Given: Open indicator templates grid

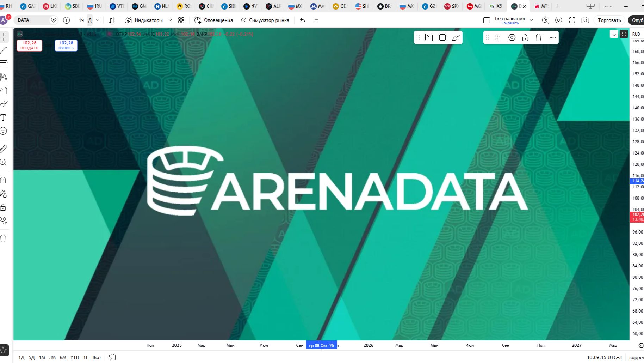Looking at the screenshot, I should (x=181, y=20).
